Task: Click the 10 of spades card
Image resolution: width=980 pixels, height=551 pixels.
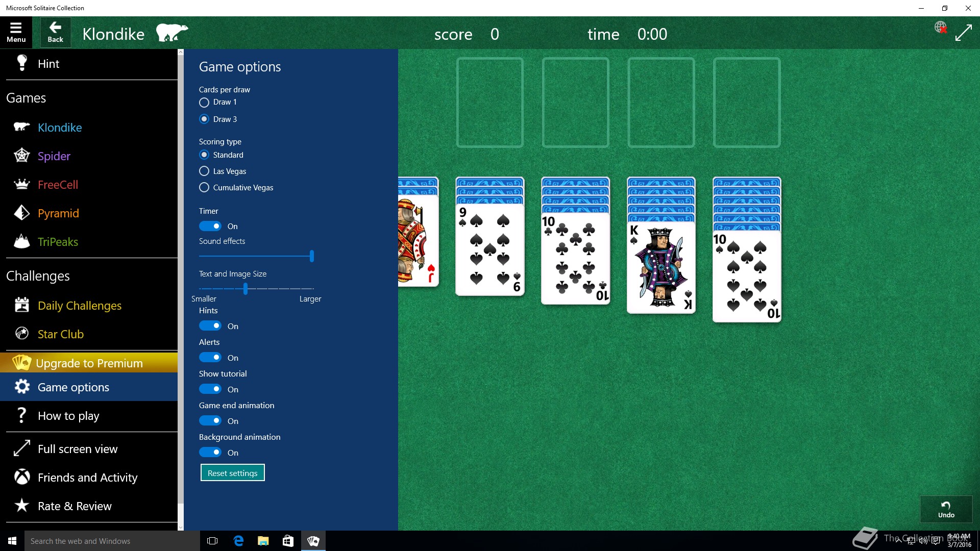Action: (x=747, y=276)
